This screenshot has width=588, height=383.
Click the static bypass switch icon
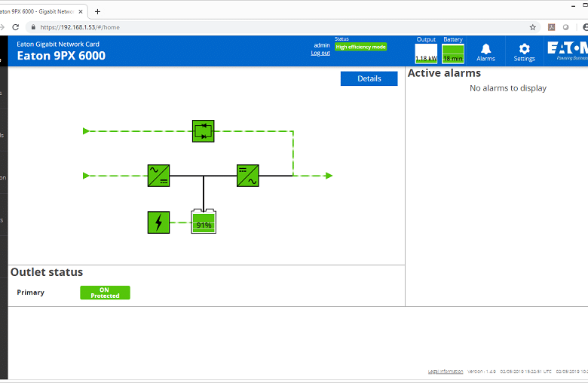pos(204,131)
